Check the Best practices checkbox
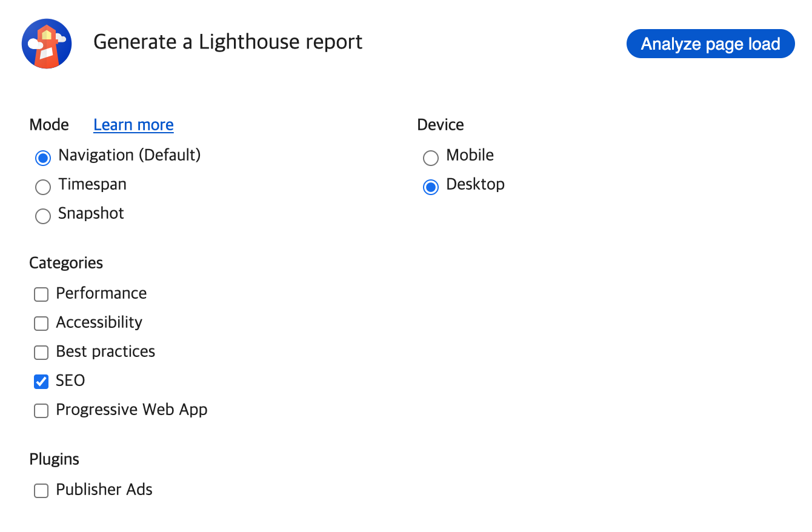 41,353
